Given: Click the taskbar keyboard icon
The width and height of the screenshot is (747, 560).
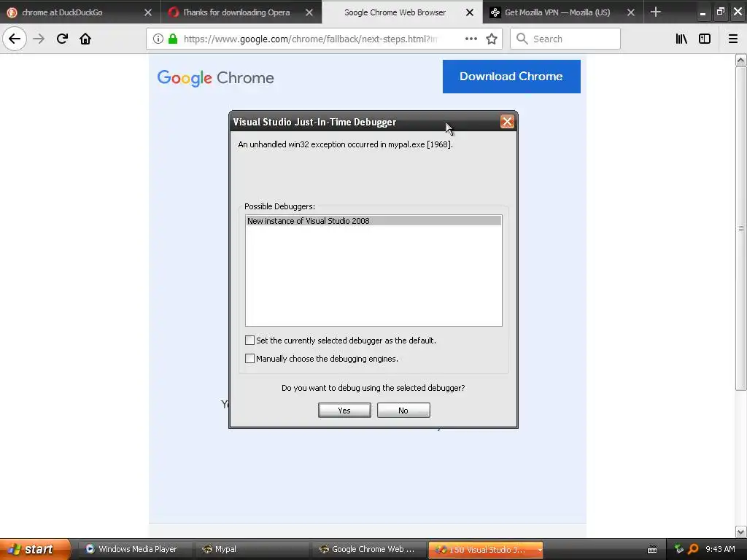Looking at the screenshot, I should [652, 550].
